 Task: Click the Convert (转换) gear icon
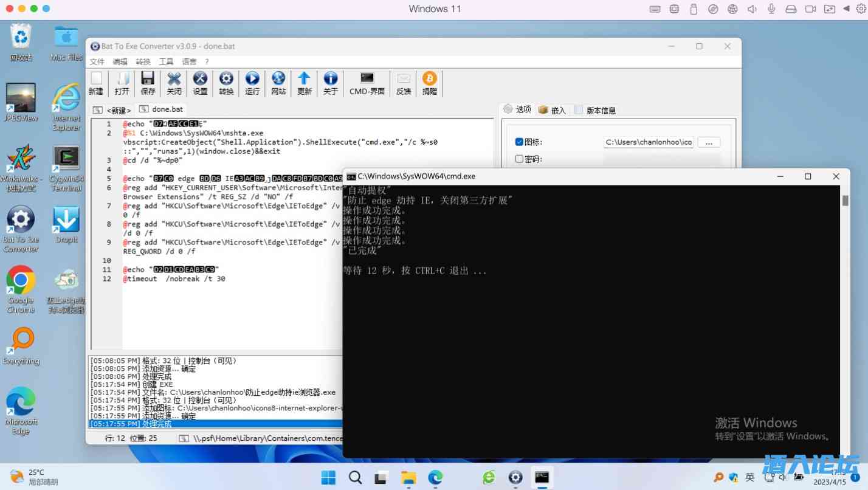(226, 83)
